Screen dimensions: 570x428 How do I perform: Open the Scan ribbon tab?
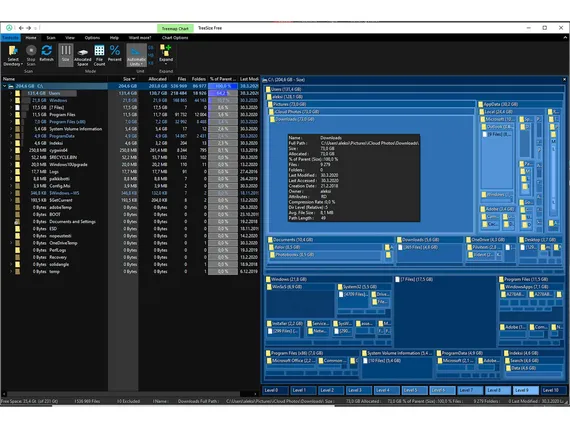point(51,38)
